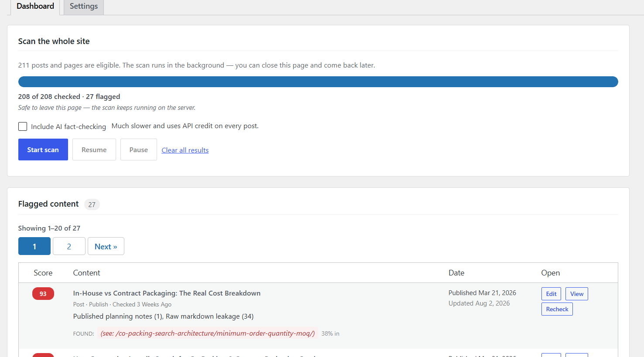Enable Include AI fact-checking checkbox
This screenshot has width=644, height=357.
pos(23,126)
